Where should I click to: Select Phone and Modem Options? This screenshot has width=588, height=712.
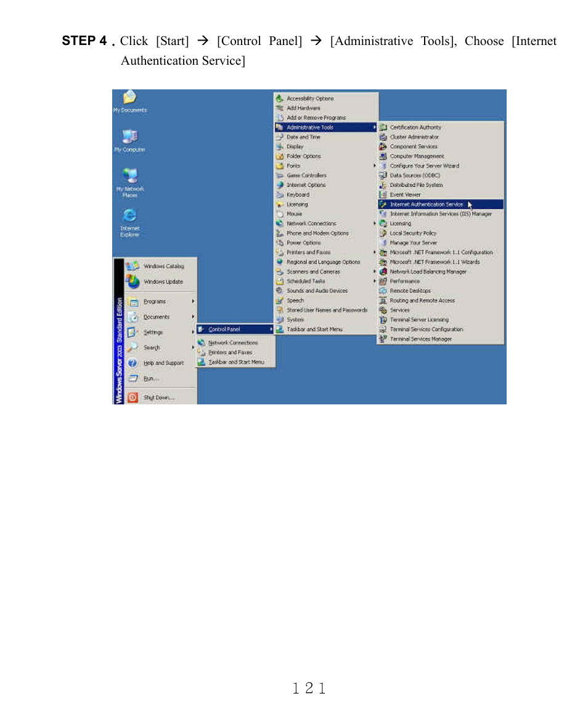327,233
